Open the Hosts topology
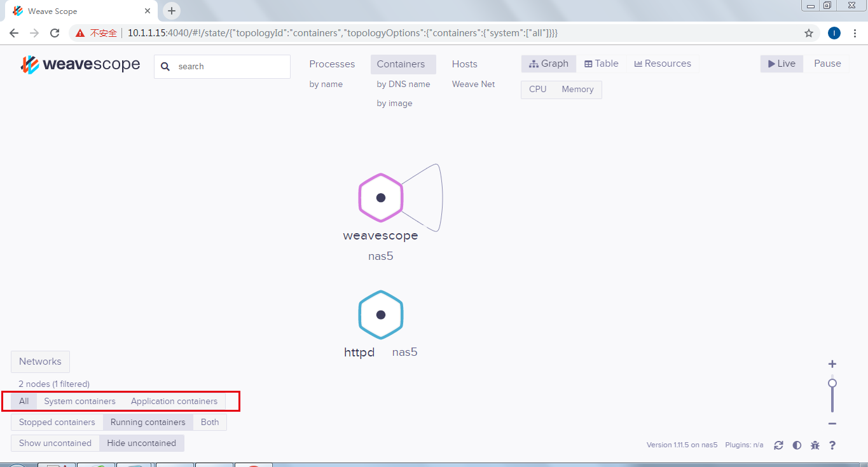The width and height of the screenshot is (868, 467). (465, 64)
